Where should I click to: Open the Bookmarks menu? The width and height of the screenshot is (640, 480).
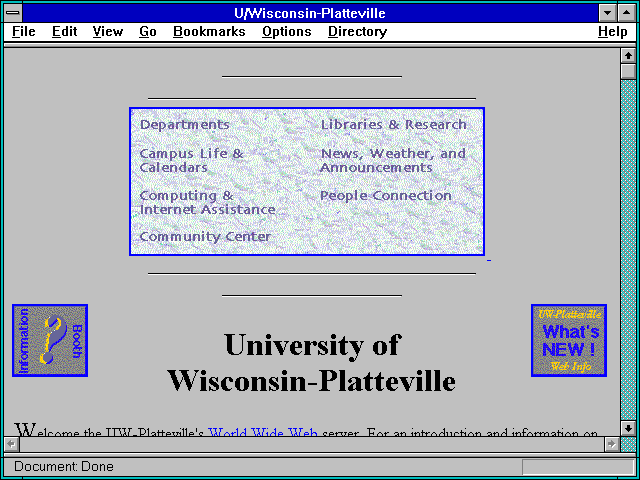pos(209,32)
